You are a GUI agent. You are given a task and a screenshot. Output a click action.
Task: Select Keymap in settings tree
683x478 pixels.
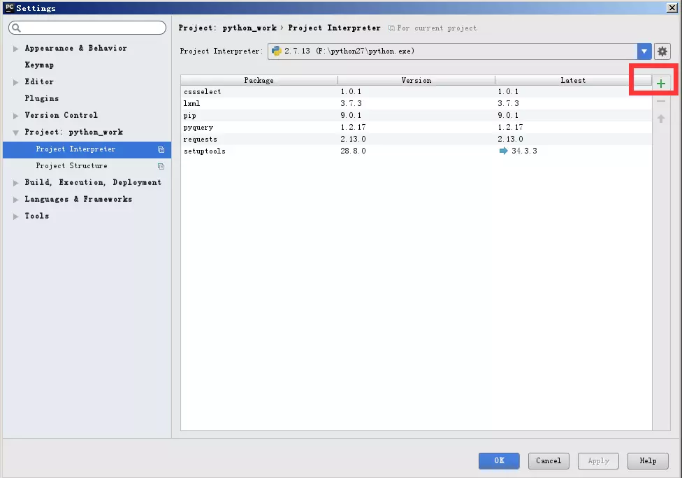click(x=40, y=65)
